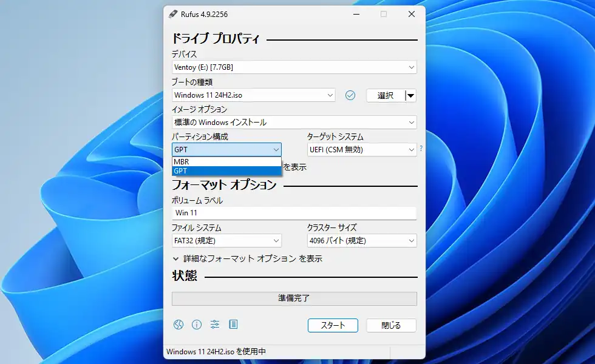Collapse the パーティション構成 GPT combo box

(226, 149)
